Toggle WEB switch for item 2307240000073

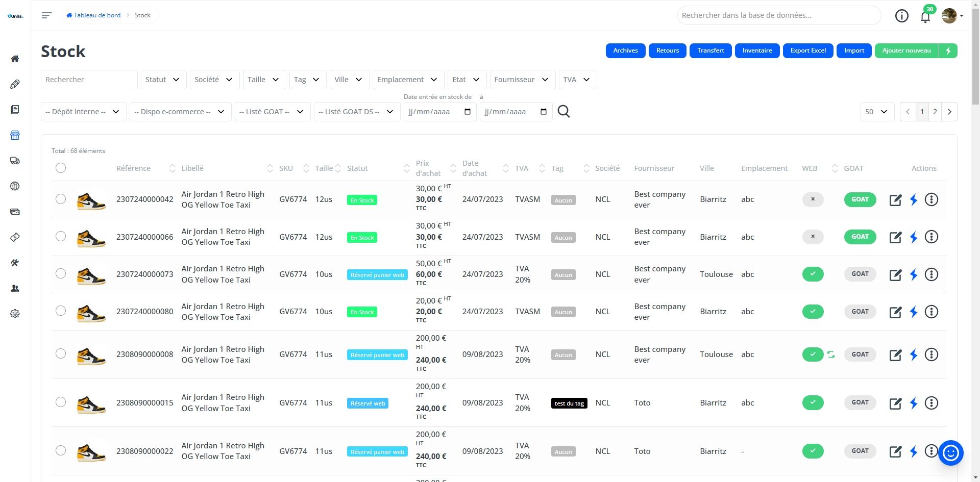813,274
